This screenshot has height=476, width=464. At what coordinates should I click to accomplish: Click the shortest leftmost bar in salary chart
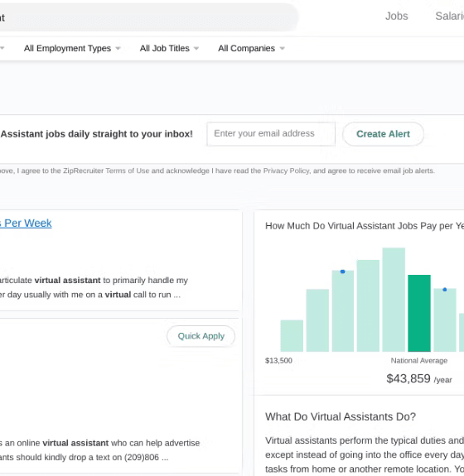[x=292, y=336]
